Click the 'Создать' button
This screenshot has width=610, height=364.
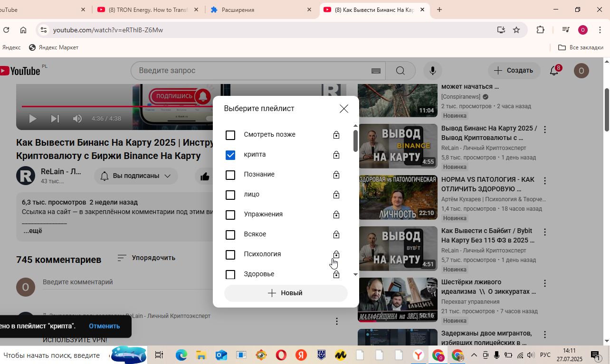514,71
